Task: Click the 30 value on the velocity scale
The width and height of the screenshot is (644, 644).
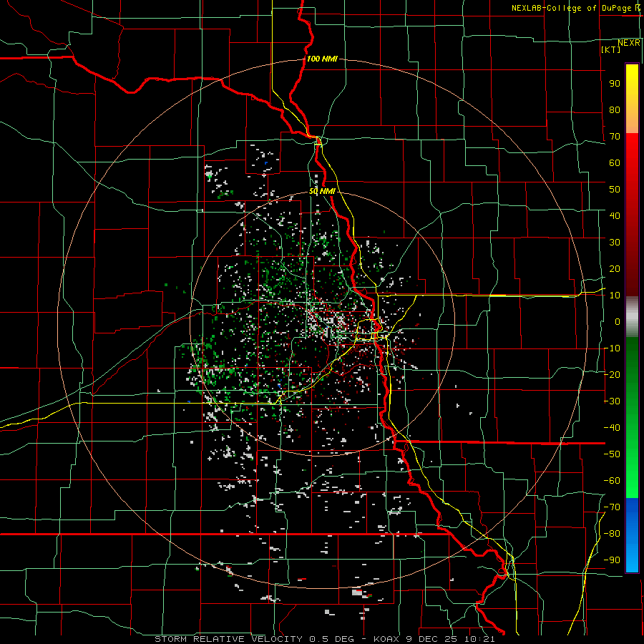Action: coord(615,243)
